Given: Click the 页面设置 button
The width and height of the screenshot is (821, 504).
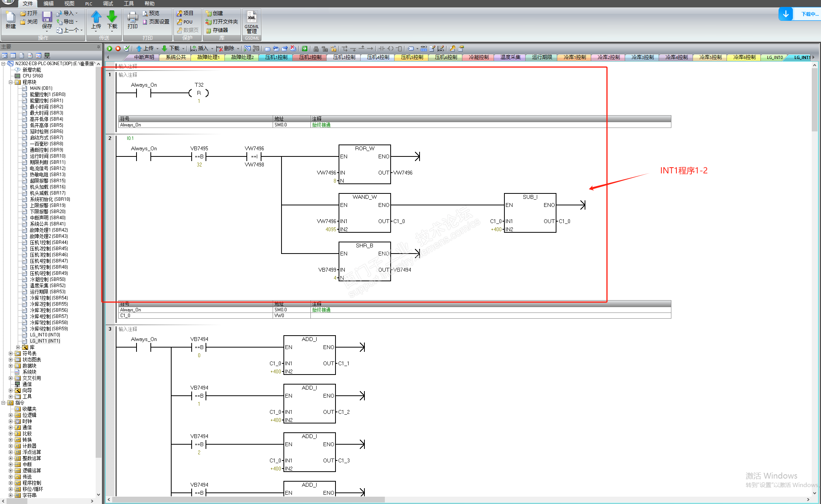Looking at the screenshot, I should [159, 22].
